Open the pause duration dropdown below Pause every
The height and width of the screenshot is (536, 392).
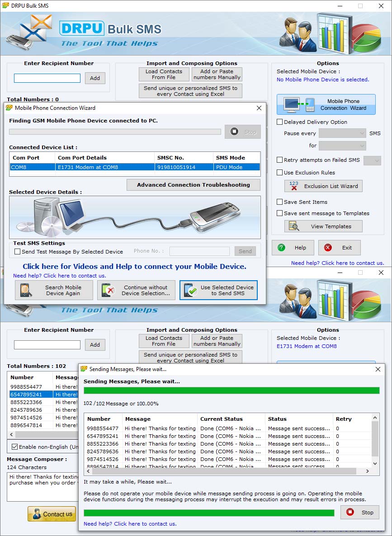(342, 146)
